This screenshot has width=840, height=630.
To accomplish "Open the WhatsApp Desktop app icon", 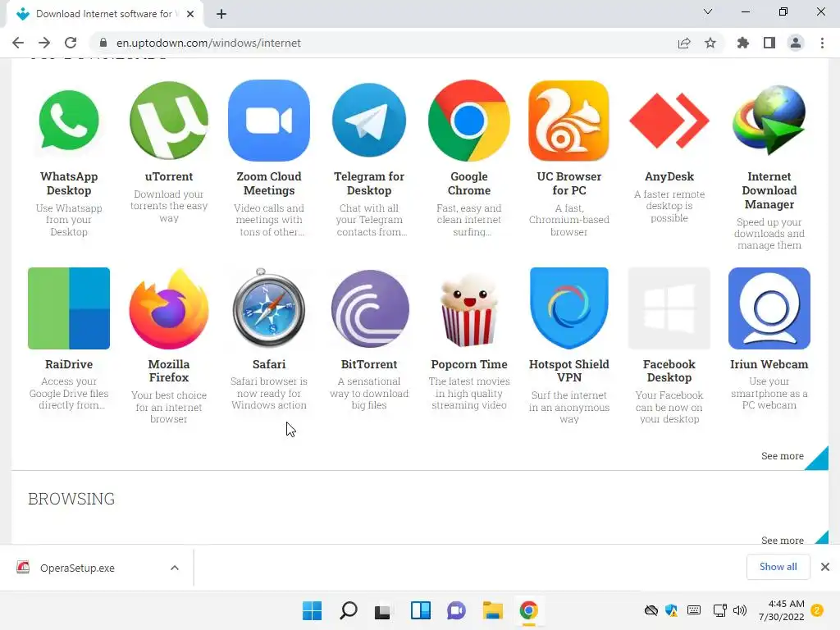I will click(69, 121).
